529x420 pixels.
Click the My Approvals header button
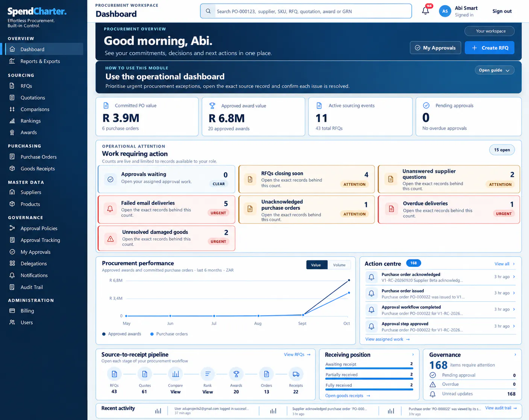pos(435,48)
